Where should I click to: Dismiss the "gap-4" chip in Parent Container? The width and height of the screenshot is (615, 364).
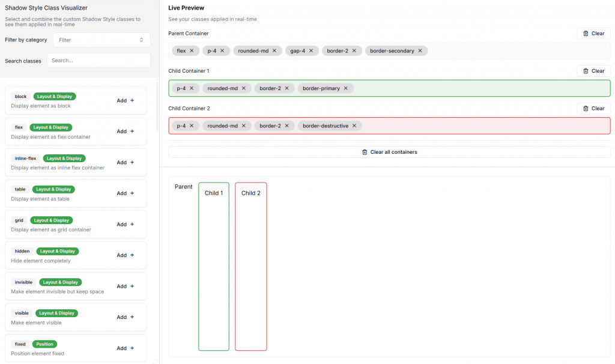311,50
